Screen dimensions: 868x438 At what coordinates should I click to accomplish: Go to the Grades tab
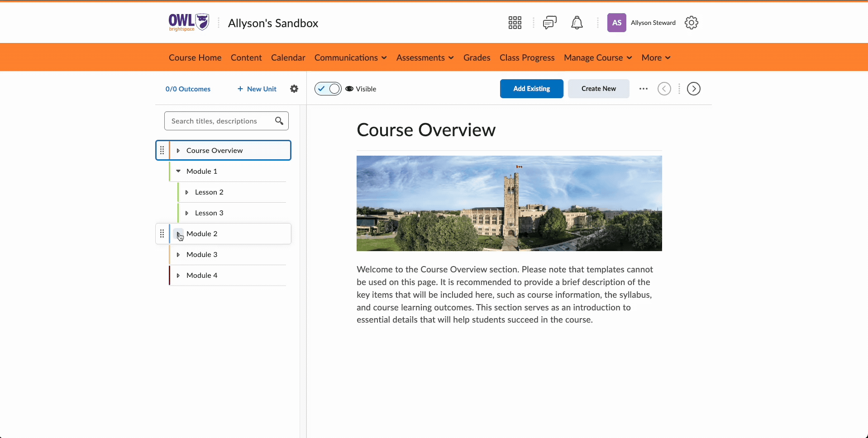pos(477,57)
